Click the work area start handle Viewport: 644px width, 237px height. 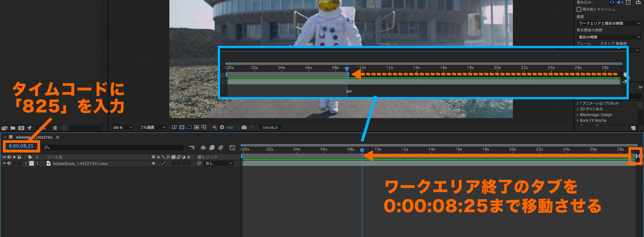point(242,156)
